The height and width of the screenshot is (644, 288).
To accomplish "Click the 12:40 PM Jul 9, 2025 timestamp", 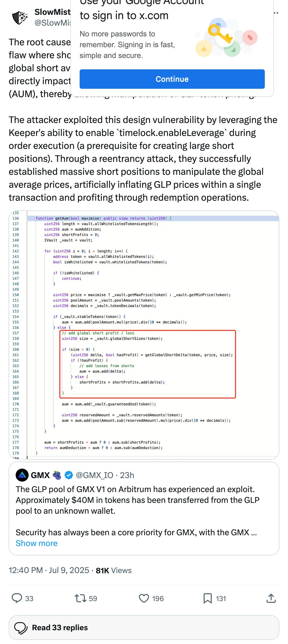I will 49,570.
